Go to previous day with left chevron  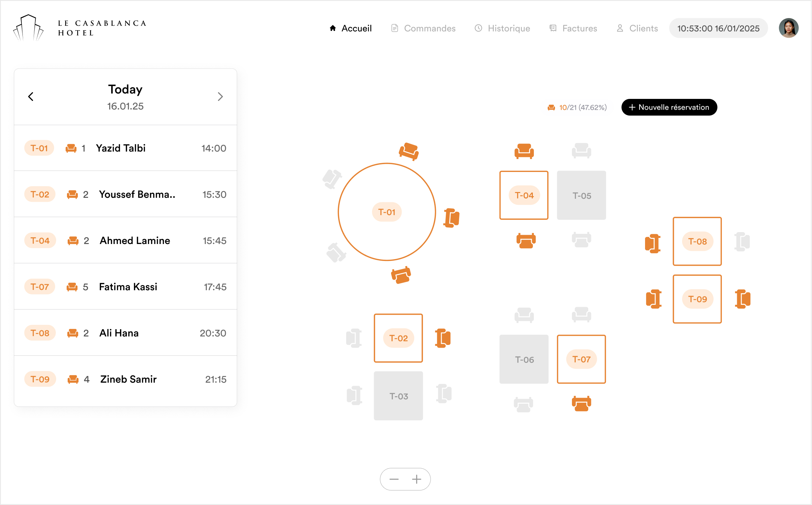[x=31, y=97]
